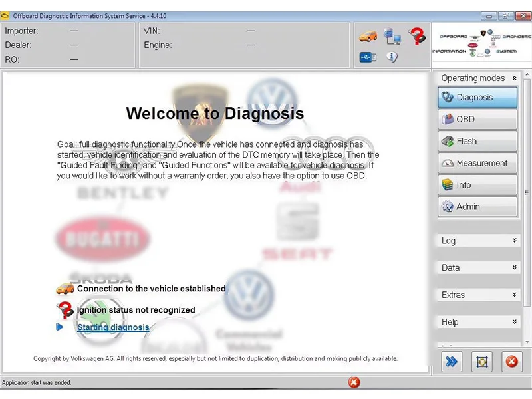Click the Importer field label
The width and height of the screenshot is (532, 399).
pyautogui.click(x=21, y=31)
